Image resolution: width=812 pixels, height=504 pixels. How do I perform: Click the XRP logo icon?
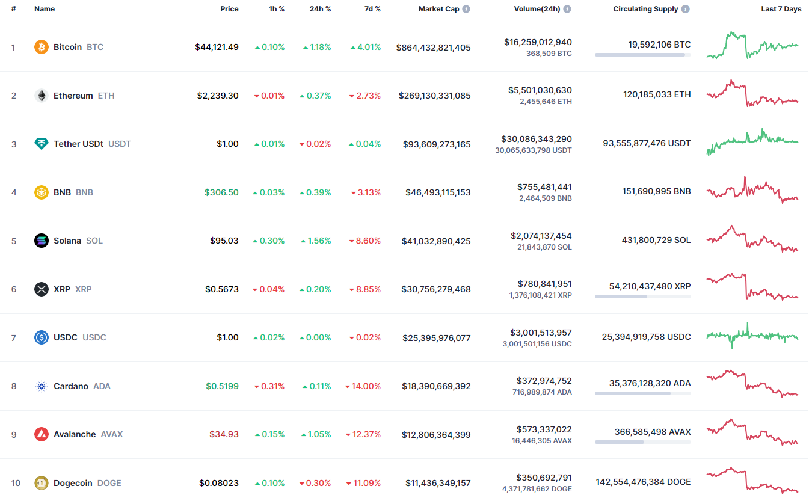point(42,289)
